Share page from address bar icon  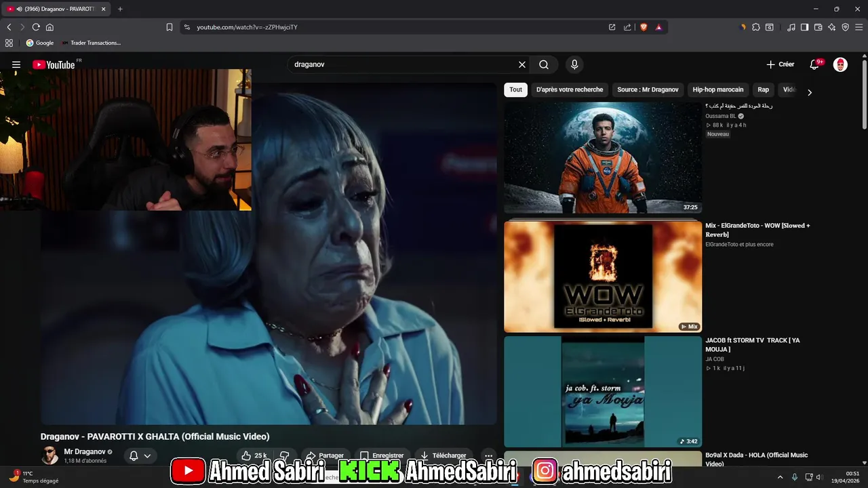(x=627, y=27)
